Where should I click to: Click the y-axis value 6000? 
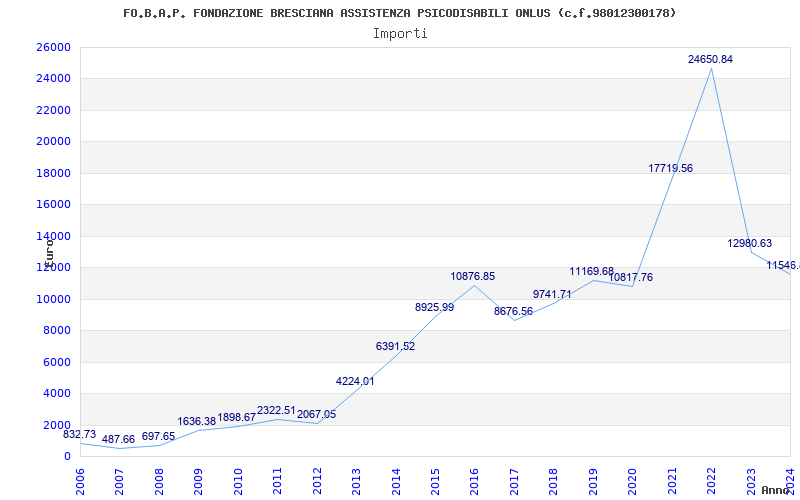[x=57, y=362]
